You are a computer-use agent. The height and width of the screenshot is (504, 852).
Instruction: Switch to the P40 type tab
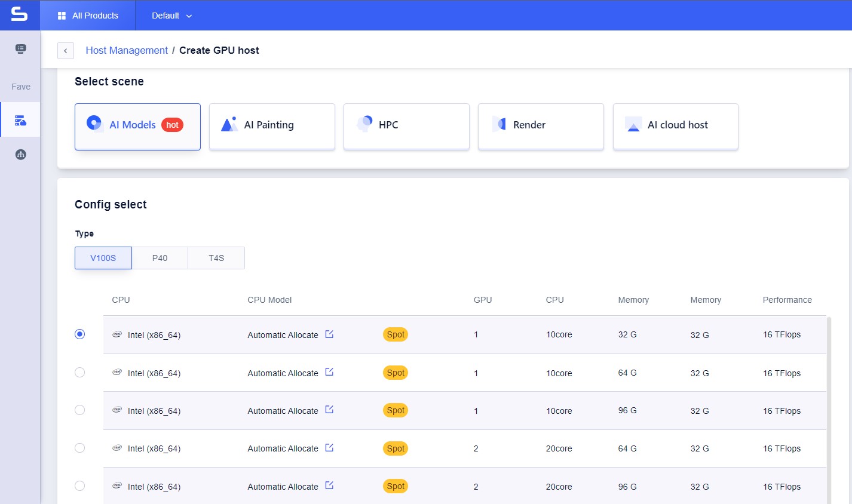pos(159,257)
